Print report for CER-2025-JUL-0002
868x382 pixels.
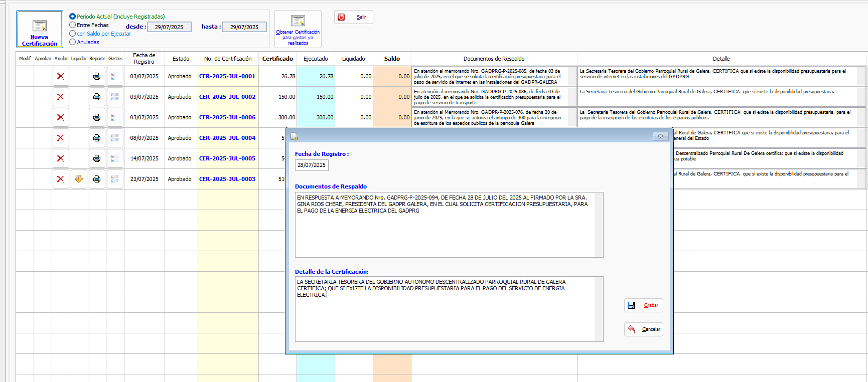(97, 97)
